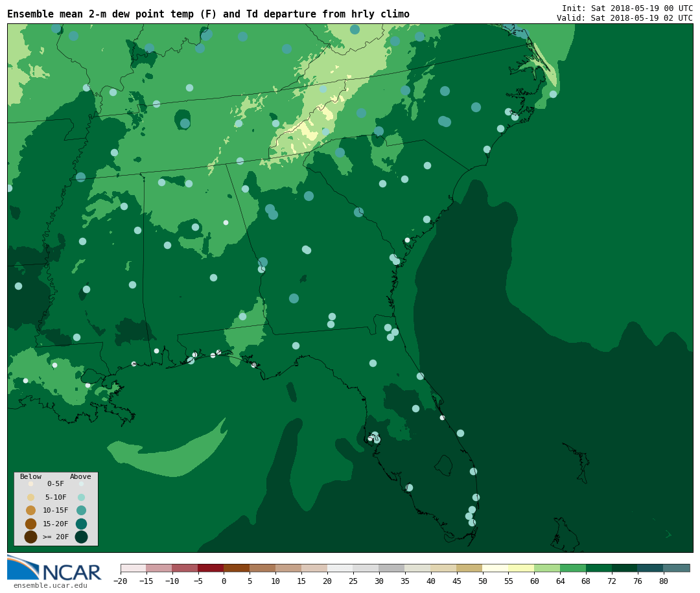The width and height of the screenshot is (700, 593).
Task: Pick the light yellow 55 to 60 colorbar swatch
Action: 521,568
